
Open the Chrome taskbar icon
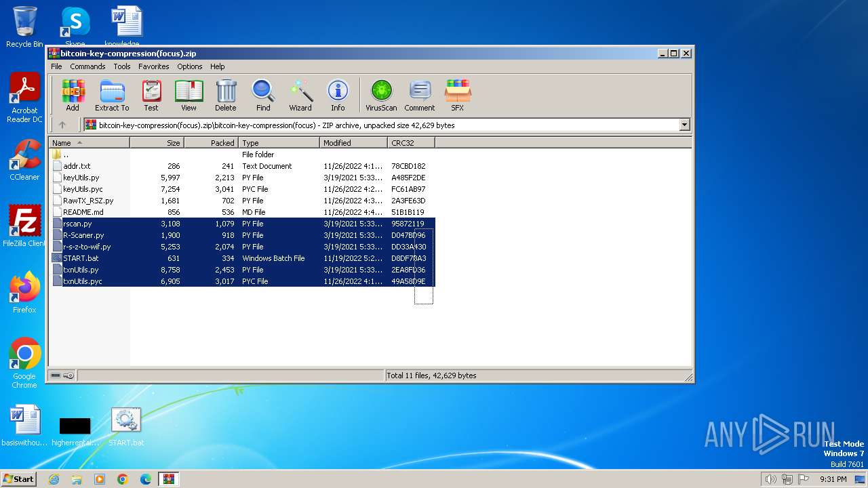[x=123, y=479]
